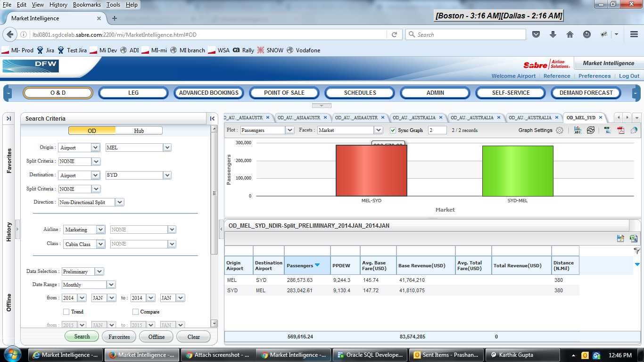Expand the Direction Non-Directional Split dropdown
The width and height of the screenshot is (644, 362).
[120, 202]
